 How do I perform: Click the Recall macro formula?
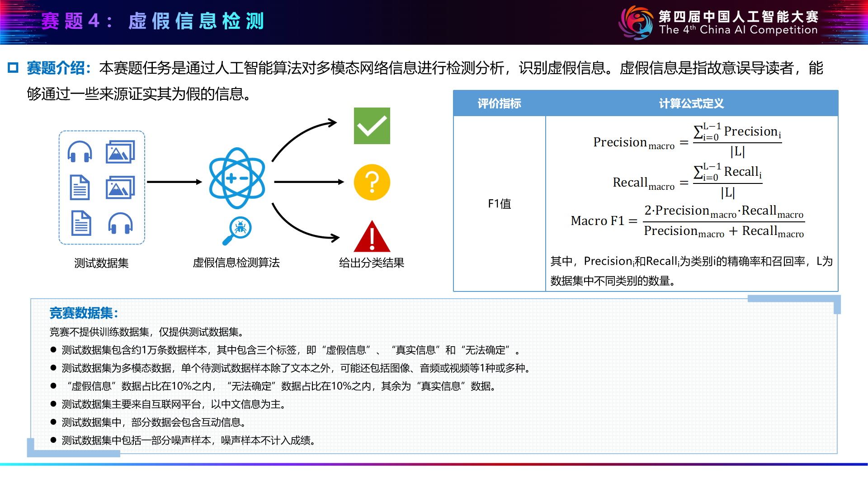pyautogui.click(x=688, y=181)
